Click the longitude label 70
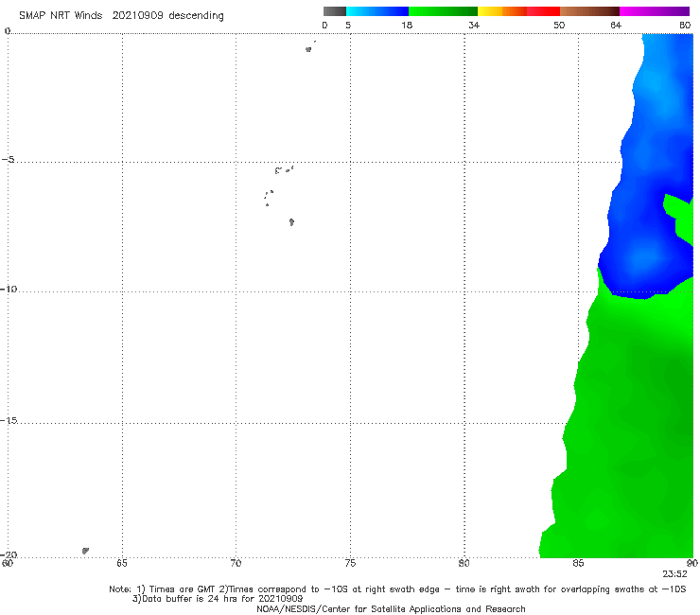 pyautogui.click(x=236, y=563)
